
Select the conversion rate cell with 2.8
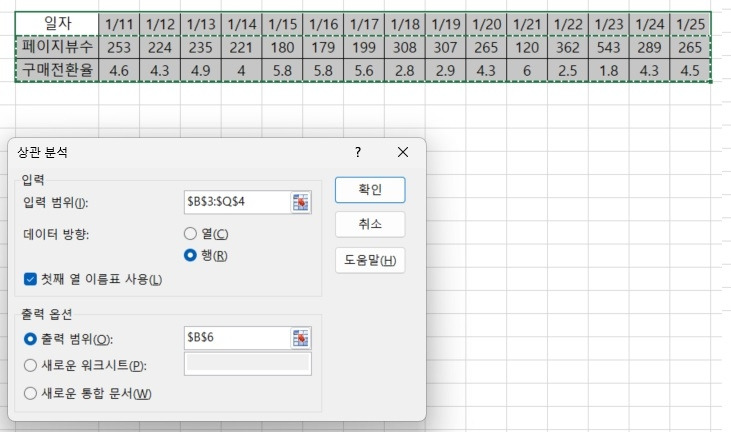coord(405,70)
